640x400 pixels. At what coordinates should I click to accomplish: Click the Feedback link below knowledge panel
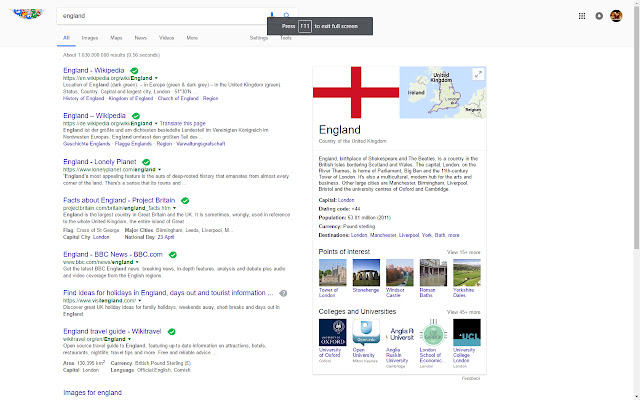tap(471, 378)
